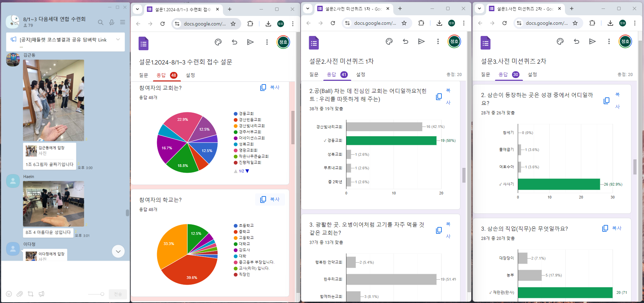Open Haein's shared photo in chat
Image resolution: width=644 pixels, height=303 pixels.
pyautogui.click(x=54, y=204)
